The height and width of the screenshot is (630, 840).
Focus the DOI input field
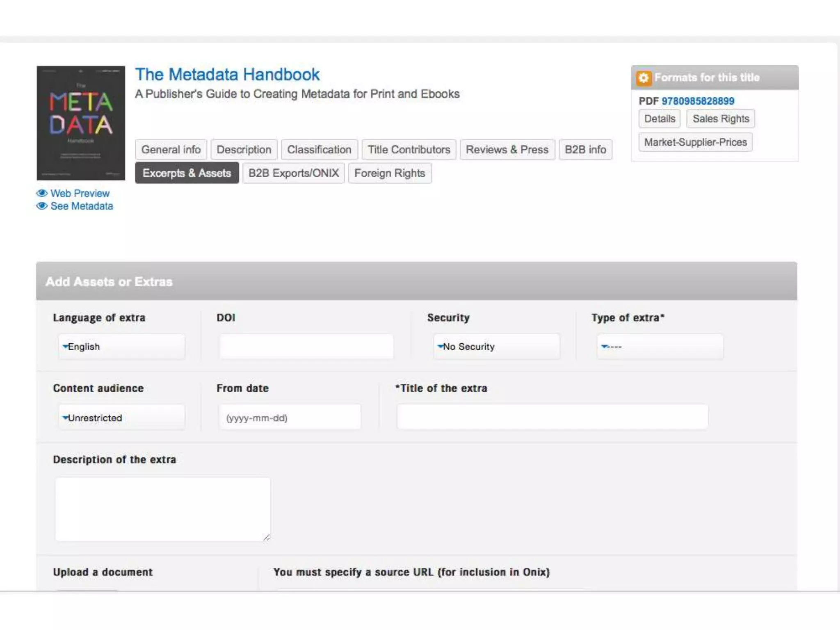pyautogui.click(x=306, y=347)
